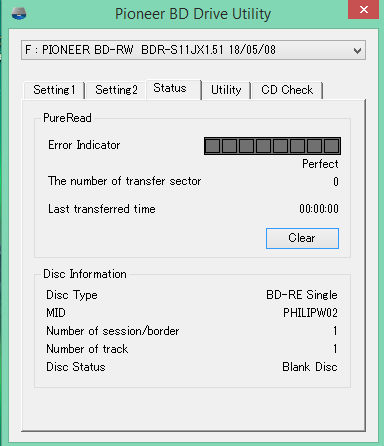The image size is (384, 446).
Task: Click the first Error Indicator block
Action: pos(213,146)
